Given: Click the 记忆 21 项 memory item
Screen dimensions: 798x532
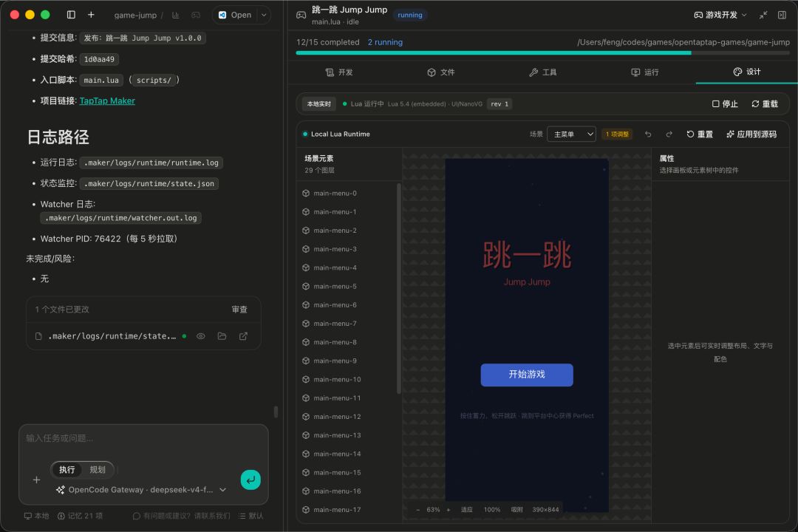Looking at the screenshot, I should (x=80, y=516).
